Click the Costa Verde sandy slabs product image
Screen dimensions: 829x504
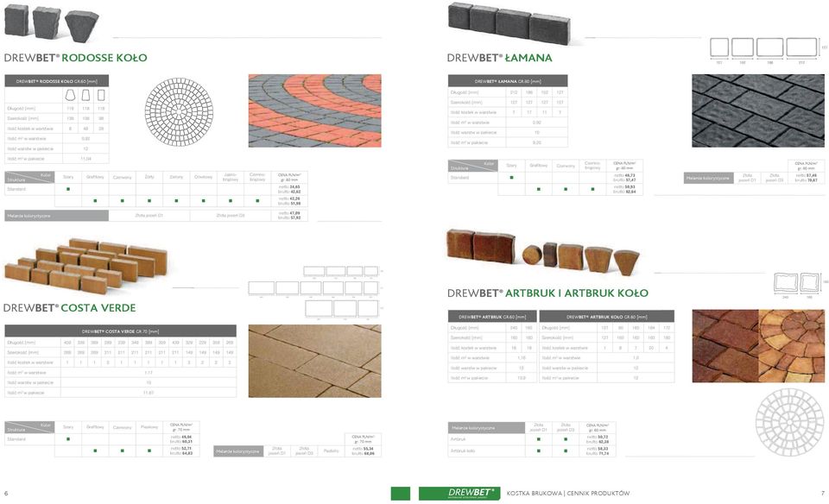pyautogui.click(x=85, y=267)
